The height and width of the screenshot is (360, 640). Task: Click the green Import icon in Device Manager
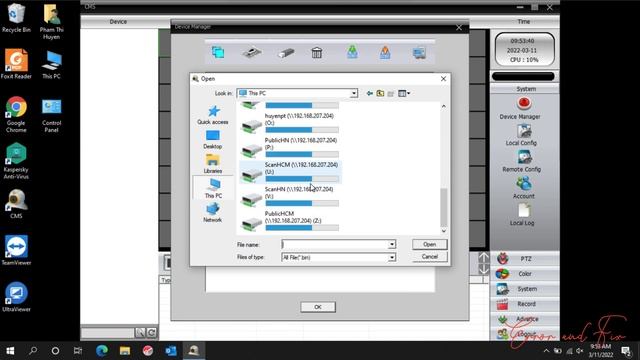pyautogui.click(x=352, y=52)
